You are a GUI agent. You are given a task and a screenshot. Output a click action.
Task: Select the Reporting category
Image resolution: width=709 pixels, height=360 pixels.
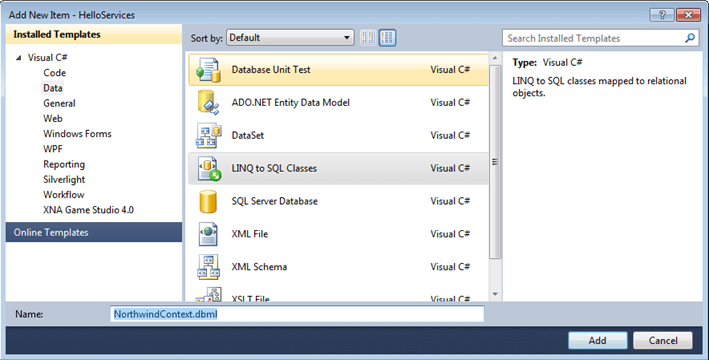coord(64,164)
